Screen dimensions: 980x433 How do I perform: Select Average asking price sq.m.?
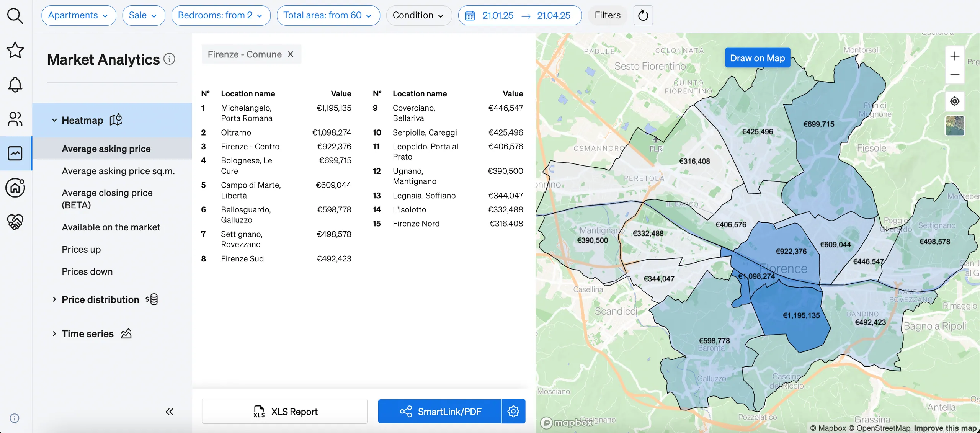coord(118,171)
